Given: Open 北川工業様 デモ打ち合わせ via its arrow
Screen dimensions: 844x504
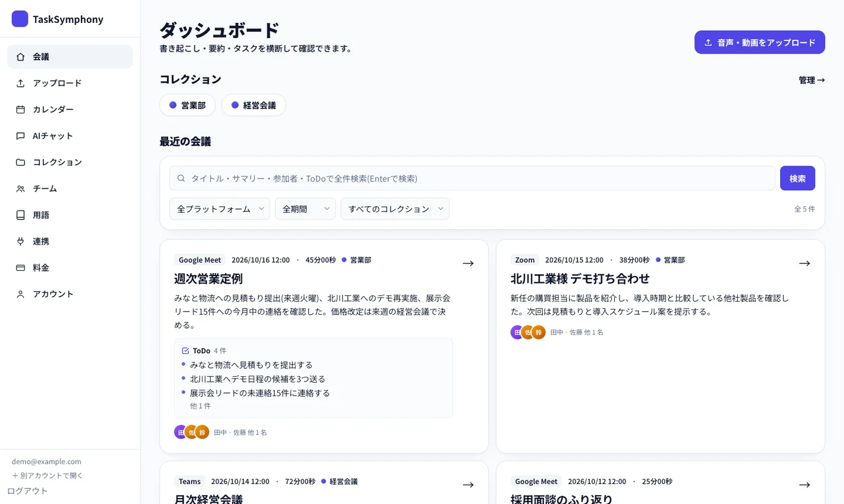Looking at the screenshot, I should click(x=804, y=263).
